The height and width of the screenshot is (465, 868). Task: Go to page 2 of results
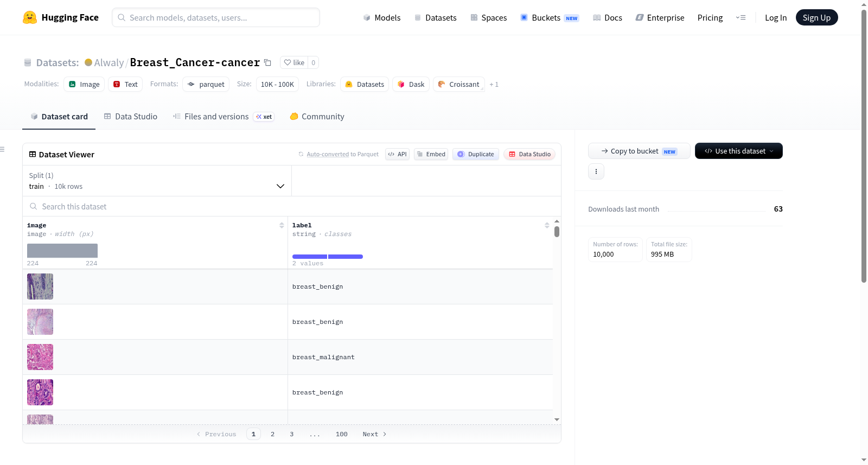(x=272, y=434)
